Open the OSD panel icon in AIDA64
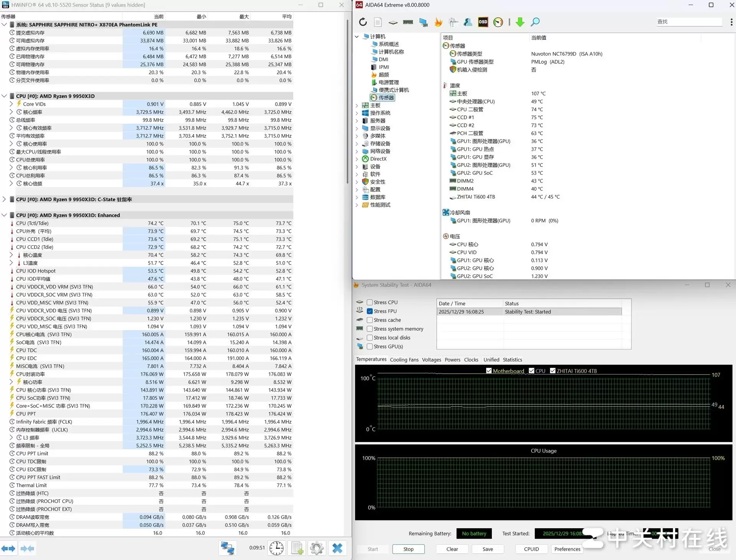The image size is (736, 560). coord(482,22)
